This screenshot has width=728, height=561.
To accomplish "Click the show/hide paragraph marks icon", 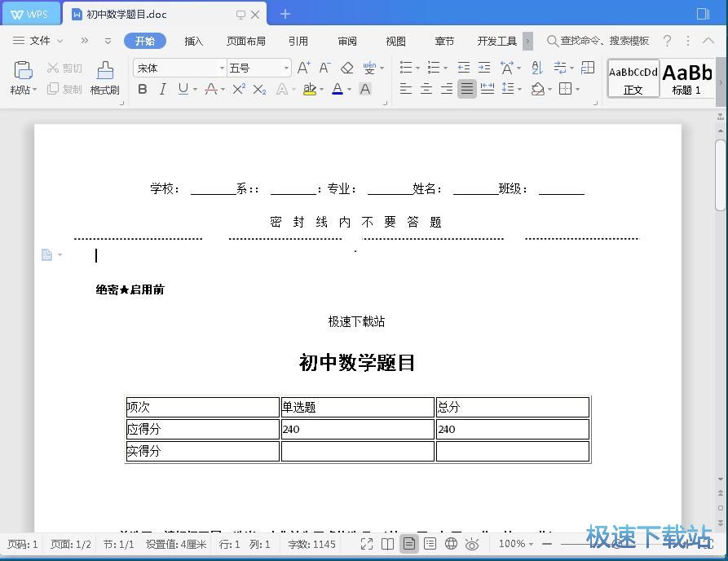I will tap(560, 68).
